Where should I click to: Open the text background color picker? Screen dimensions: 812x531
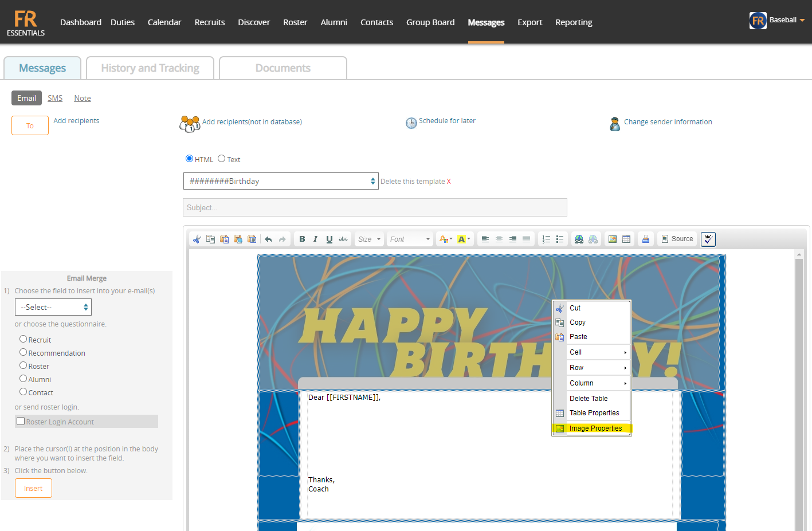click(464, 239)
